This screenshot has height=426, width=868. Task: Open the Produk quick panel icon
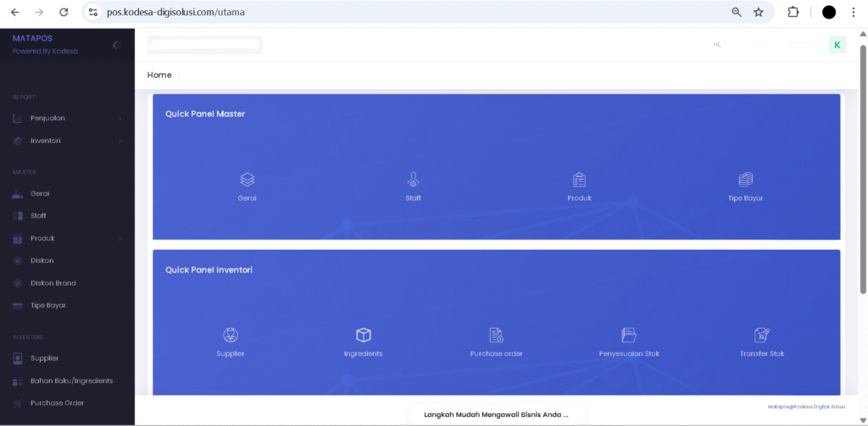click(579, 180)
